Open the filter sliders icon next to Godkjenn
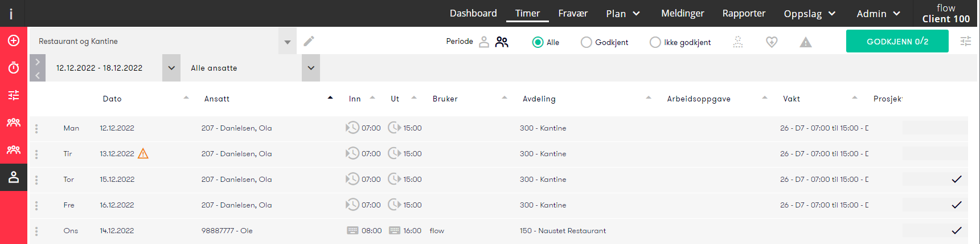Screen dimensions: 980x244 point(966,41)
